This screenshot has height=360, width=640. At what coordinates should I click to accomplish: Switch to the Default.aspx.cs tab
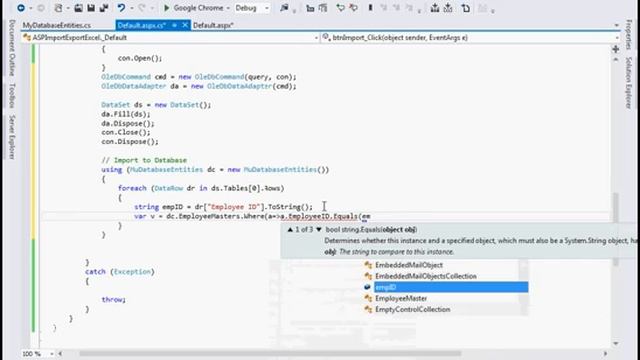(x=141, y=25)
